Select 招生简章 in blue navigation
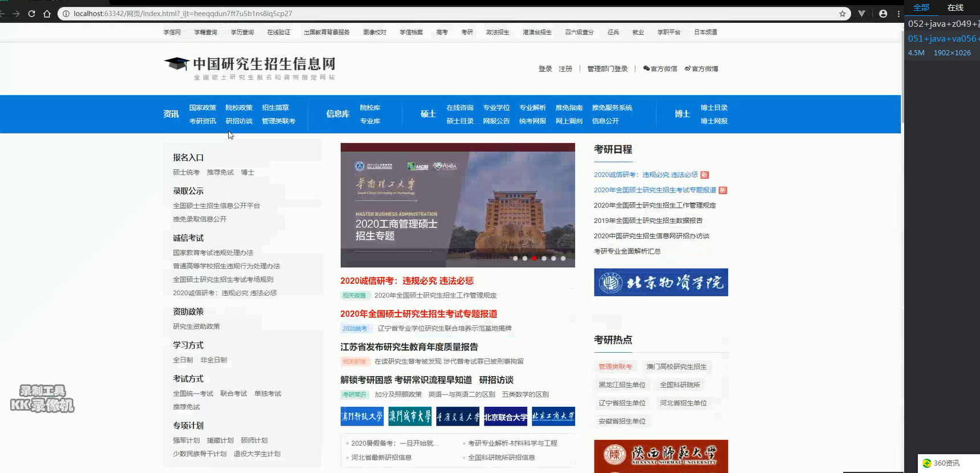The height and width of the screenshot is (473, 980). coord(275,108)
